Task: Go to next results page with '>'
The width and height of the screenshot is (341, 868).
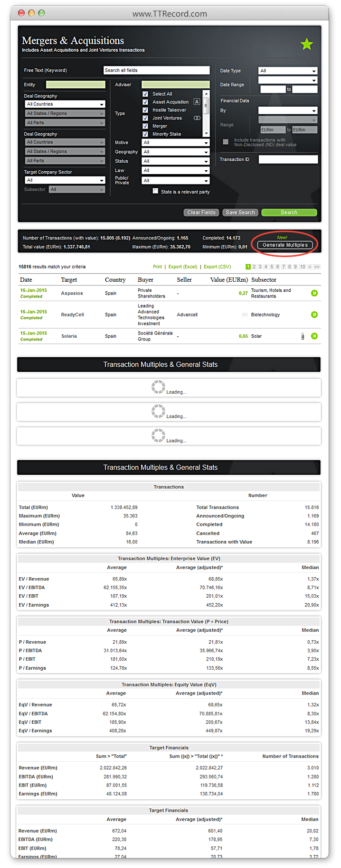Action: point(310,267)
